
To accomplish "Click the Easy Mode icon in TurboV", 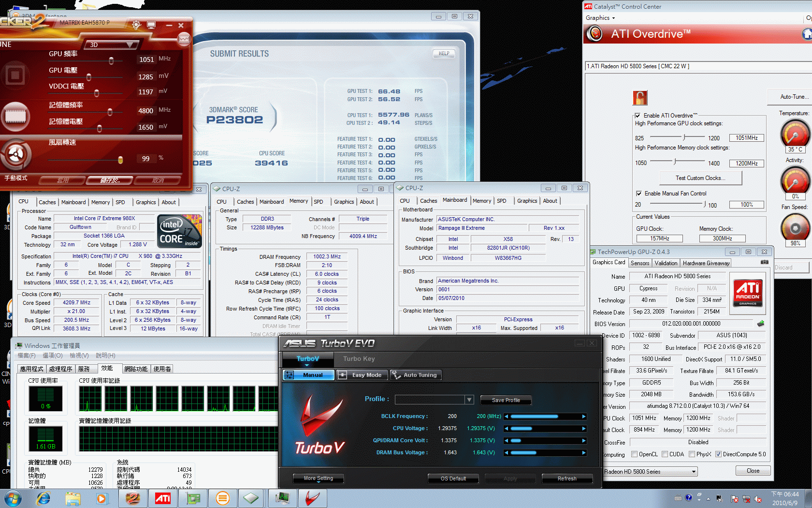I will tap(342, 375).
